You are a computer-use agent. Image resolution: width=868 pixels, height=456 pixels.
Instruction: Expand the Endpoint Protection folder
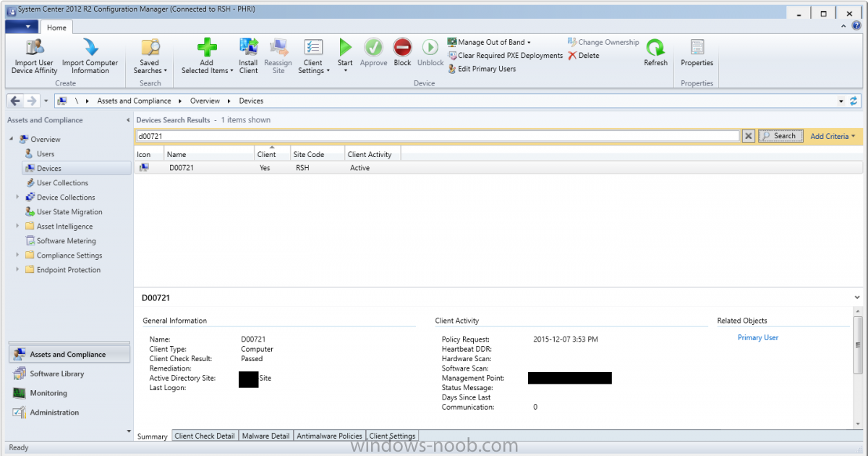point(17,269)
